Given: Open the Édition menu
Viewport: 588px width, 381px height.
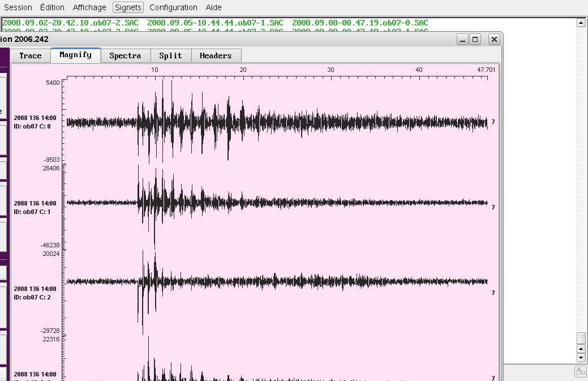Looking at the screenshot, I should coord(52,7).
